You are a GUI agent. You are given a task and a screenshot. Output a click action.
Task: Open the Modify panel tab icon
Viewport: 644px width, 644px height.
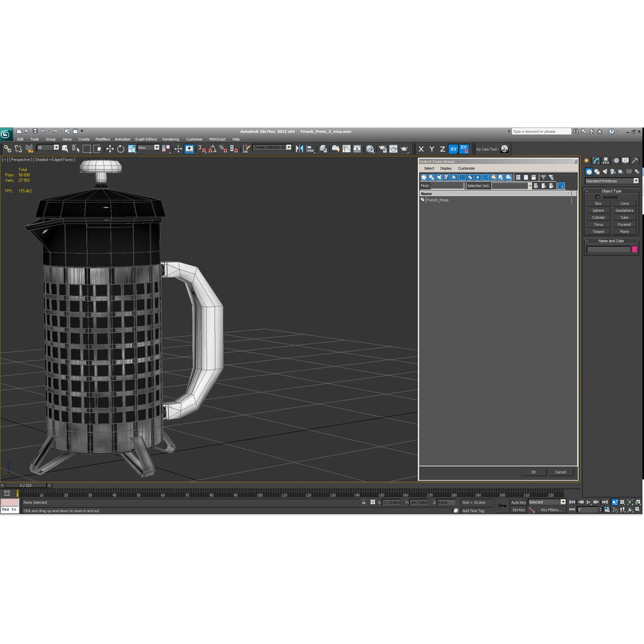pos(596,160)
